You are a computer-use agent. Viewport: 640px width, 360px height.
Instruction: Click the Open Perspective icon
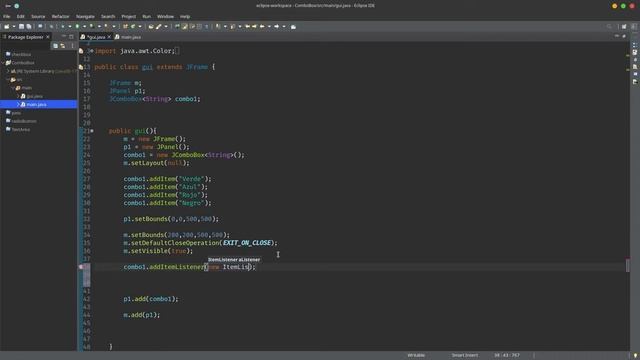click(x=624, y=27)
